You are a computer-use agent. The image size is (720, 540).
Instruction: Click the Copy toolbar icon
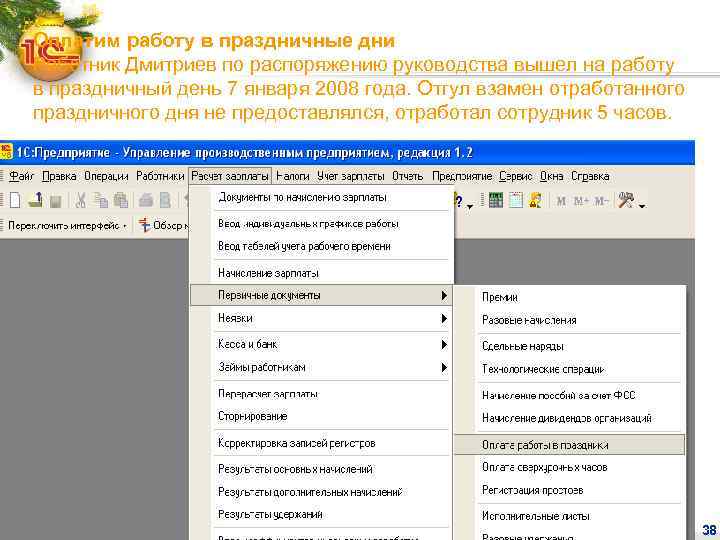pos(100,201)
